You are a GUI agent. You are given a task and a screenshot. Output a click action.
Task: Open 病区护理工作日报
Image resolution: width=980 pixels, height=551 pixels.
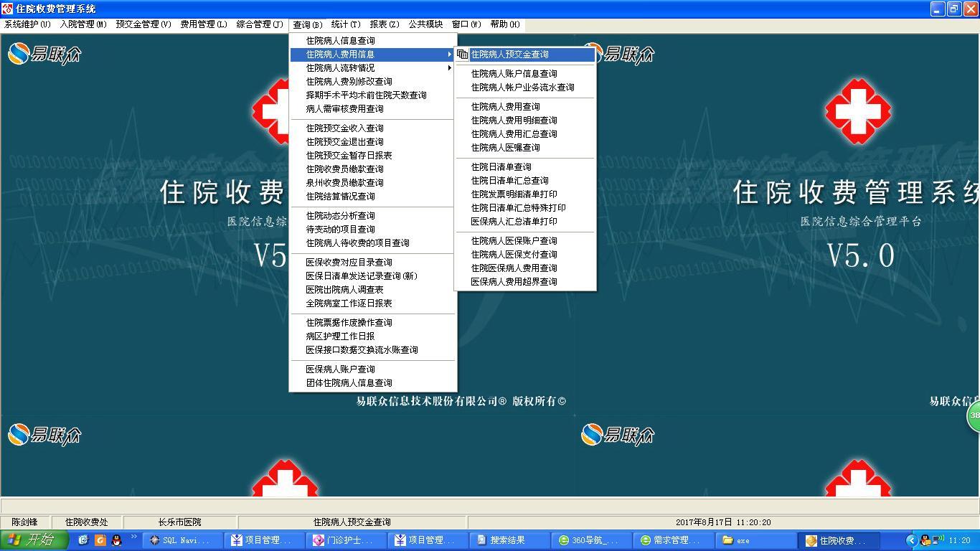coord(372,336)
